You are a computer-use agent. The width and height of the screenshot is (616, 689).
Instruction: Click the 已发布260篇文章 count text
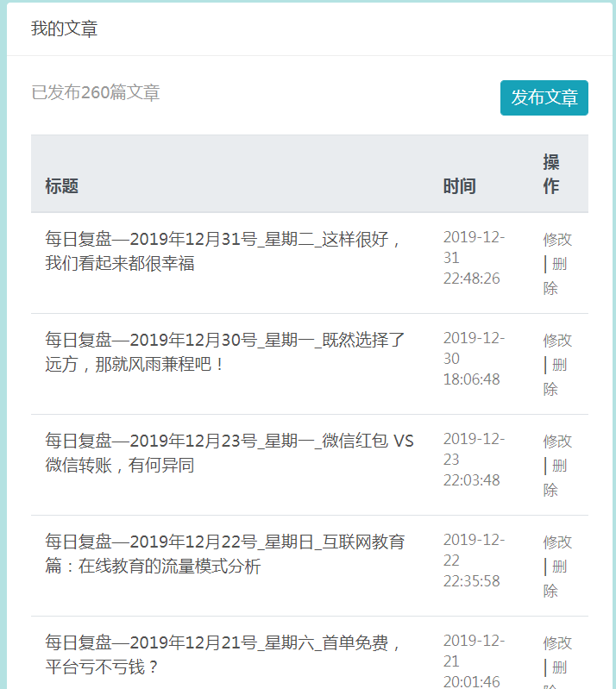[x=96, y=92]
